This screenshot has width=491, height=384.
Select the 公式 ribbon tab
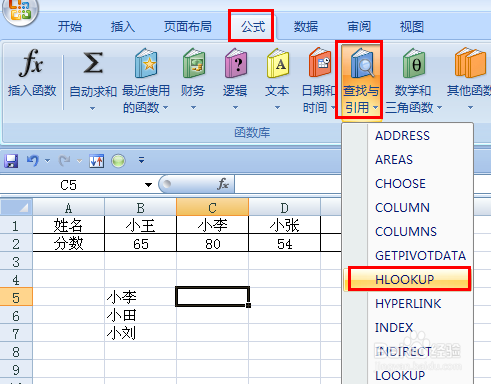coord(253,27)
